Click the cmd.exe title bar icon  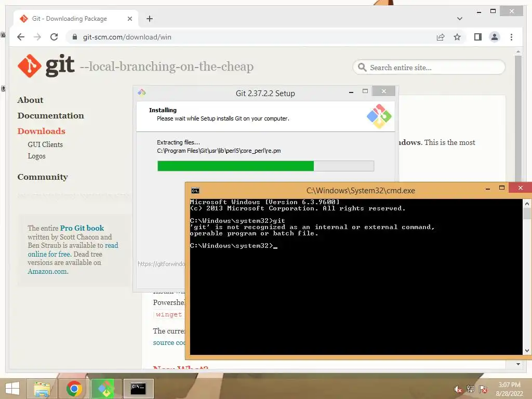pos(195,191)
